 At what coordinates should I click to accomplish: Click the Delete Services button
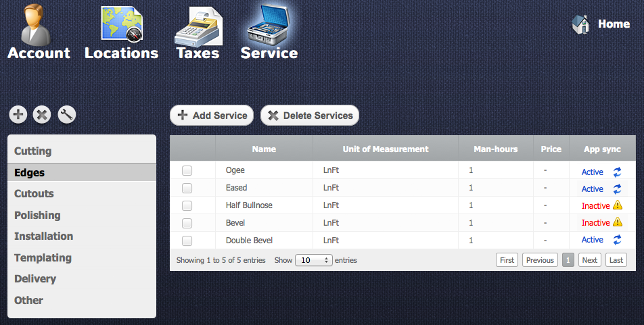310,116
